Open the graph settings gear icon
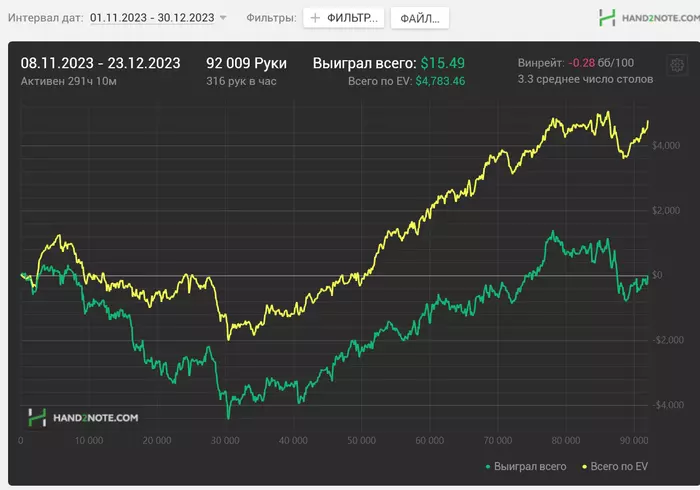The height and width of the screenshot is (490, 700). pyautogui.click(x=677, y=65)
